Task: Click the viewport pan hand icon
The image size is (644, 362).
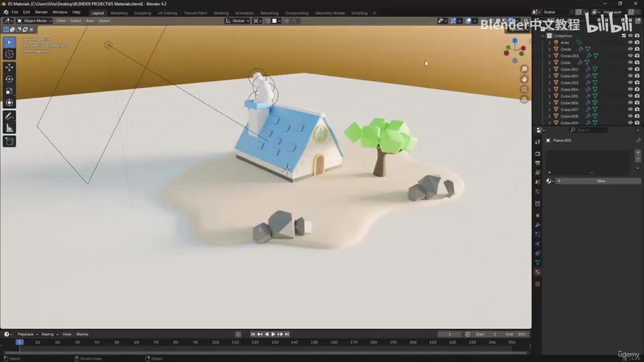Action: point(524,79)
